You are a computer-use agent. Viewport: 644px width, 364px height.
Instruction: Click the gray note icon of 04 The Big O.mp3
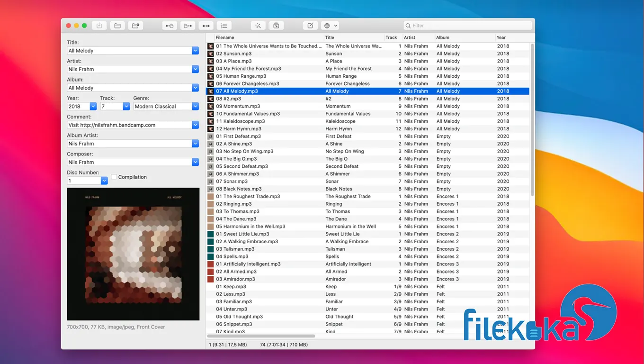[x=211, y=159]
